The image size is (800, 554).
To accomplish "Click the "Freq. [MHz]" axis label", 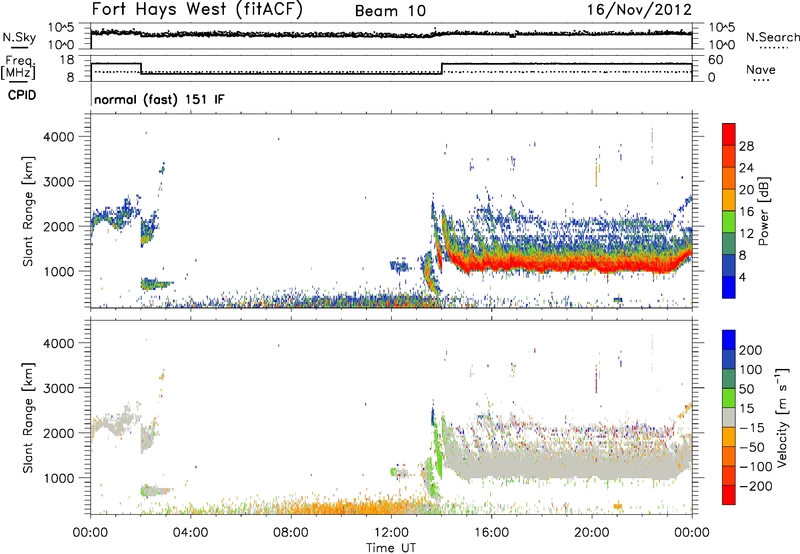I will [19, 67].
